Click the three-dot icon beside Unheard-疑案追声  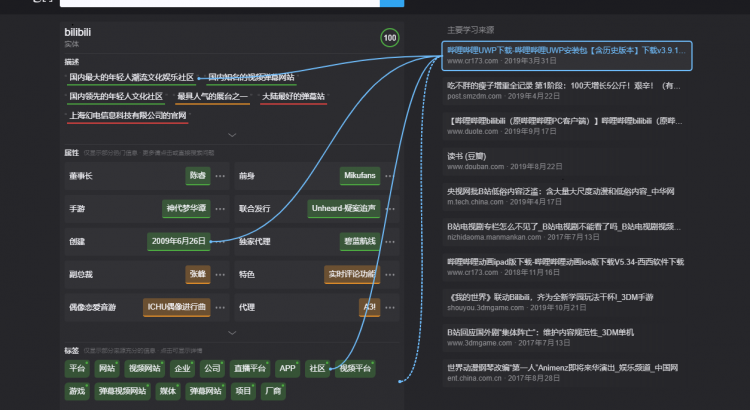coord(389,209)
